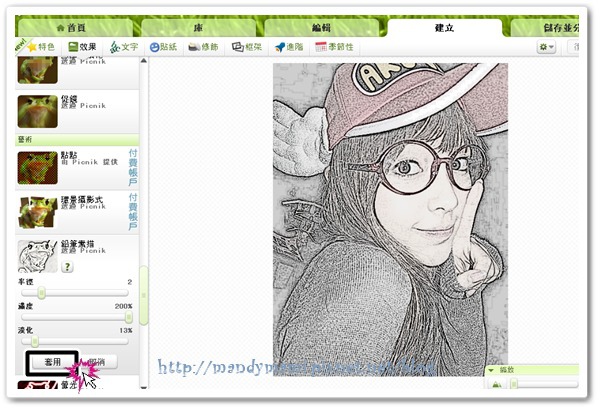Click 付費帳戶 link beside 環景攝影式
This screenshot has height=410, width=600.
coord(132,212)
